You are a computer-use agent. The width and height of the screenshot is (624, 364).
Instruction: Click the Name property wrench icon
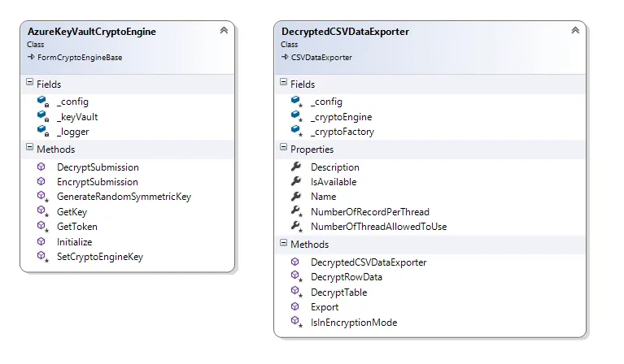(x=295, y=197)
